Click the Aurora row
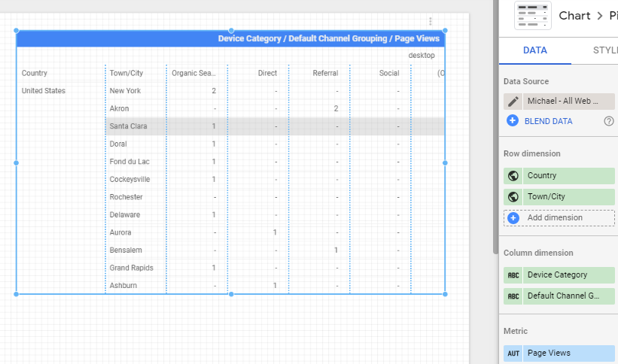Viewport: 618px width, 364px height. click(275, 233)
